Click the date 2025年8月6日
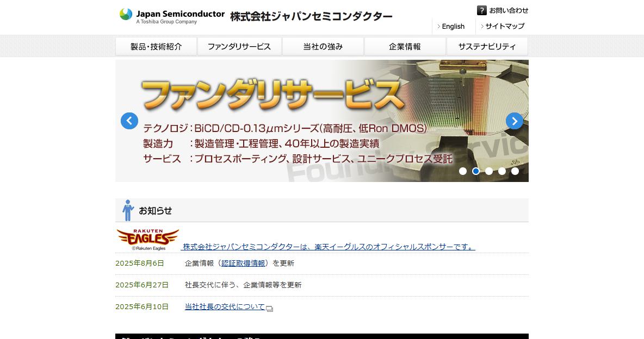 140,263
